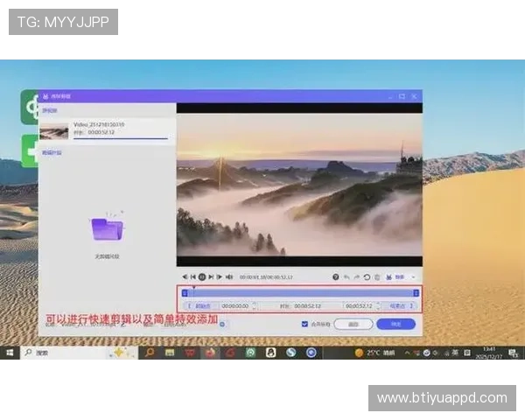Viewport: 525px width, 420px height.
Task: Click the right trim handle on the timeline
Action: tap(416, 293)
